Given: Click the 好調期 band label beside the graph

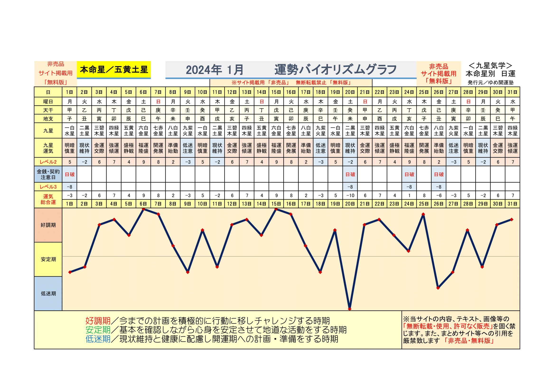Looking at the screenshot, I should click(48, 225).
